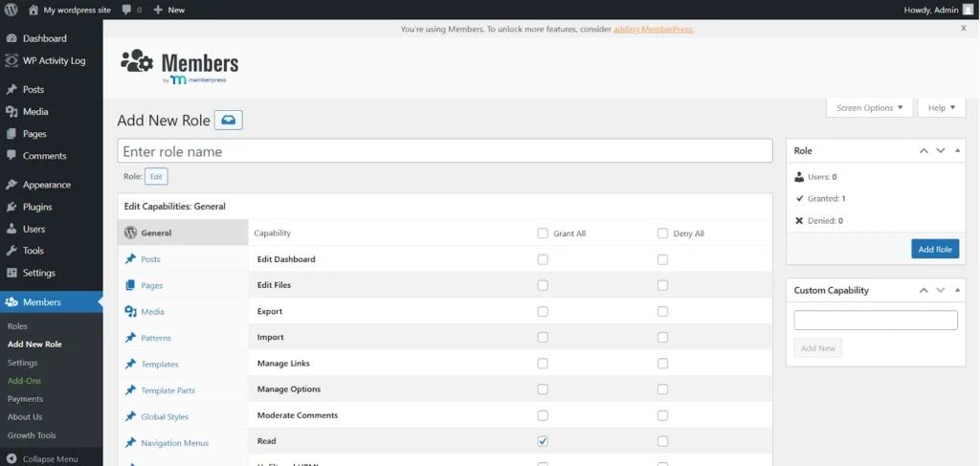Screen dimensions: 980x466
Task: Click into the Enter role name field
Action: [x=444, y=151]
